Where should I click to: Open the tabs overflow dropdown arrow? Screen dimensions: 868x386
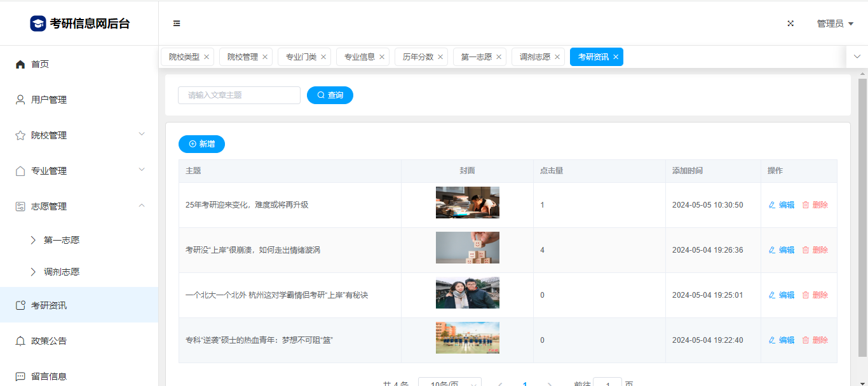point(857,57)
